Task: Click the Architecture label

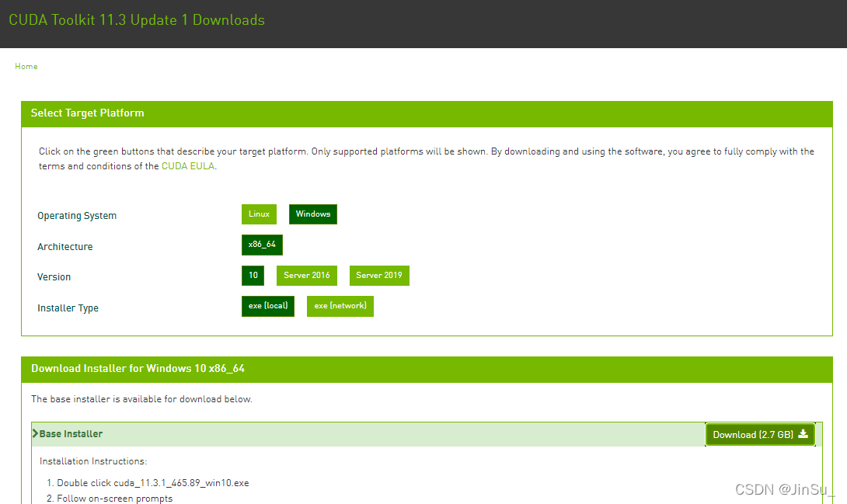Action: click(64, 247)
